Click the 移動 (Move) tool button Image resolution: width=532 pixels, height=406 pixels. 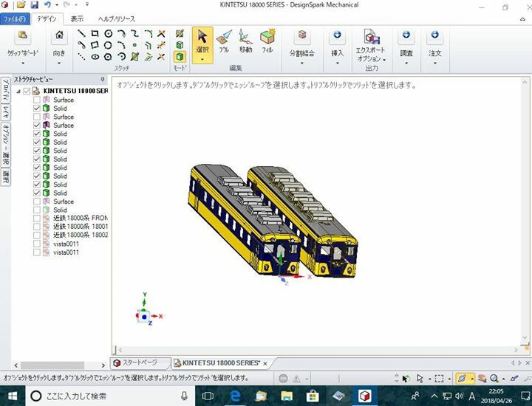point(245,41)
